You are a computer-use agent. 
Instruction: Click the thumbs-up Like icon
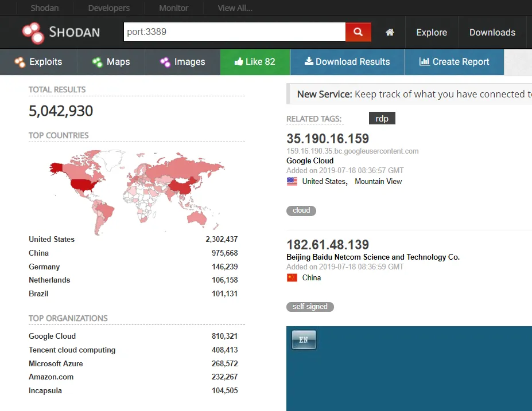[x=239, y=61]
